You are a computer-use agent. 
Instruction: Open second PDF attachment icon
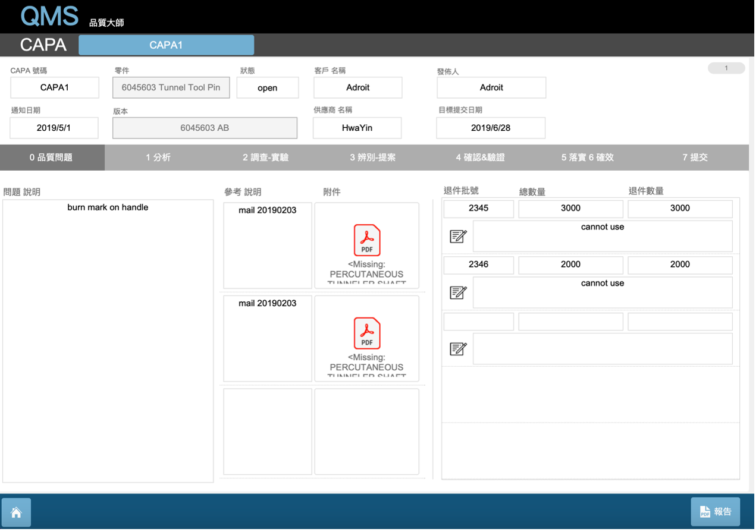click(x=366, y=333)
